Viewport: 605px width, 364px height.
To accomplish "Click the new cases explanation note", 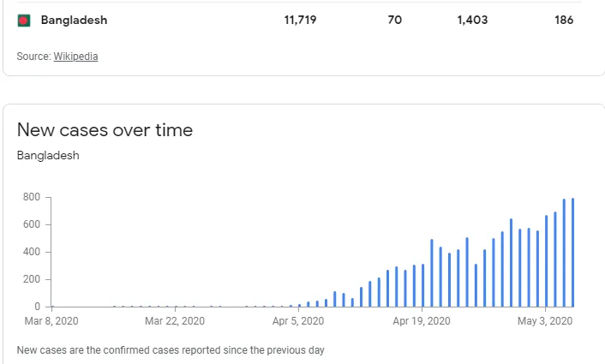I will (171, 350).
